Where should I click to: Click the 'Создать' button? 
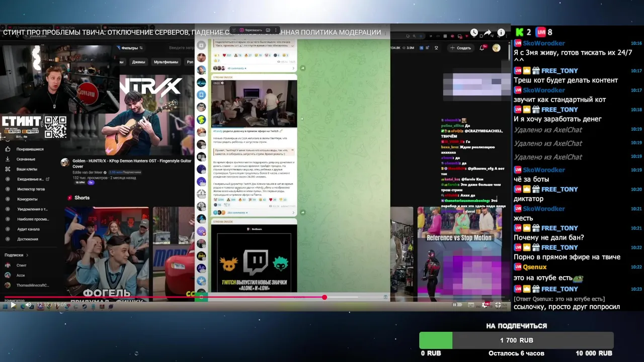(461, 48)
